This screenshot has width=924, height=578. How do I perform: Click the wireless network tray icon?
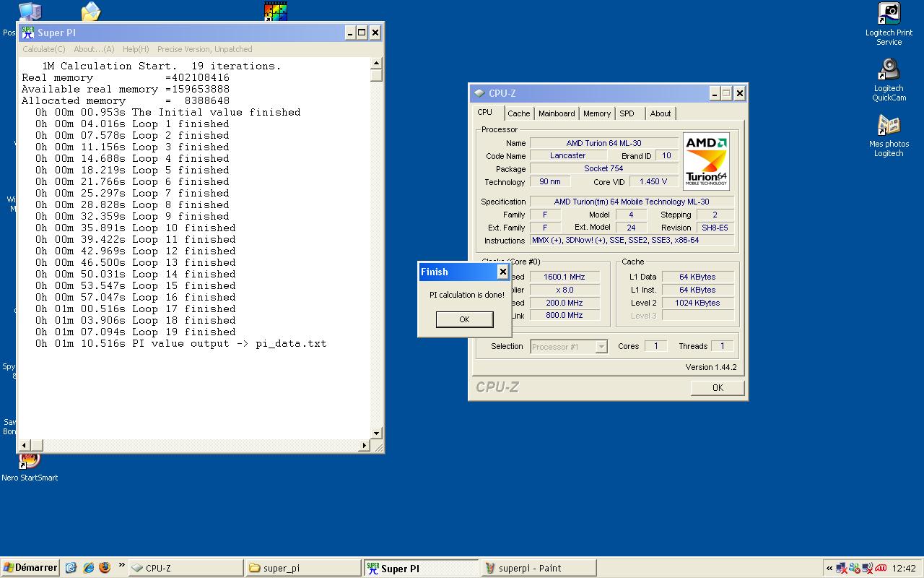(x=867, y=569)
